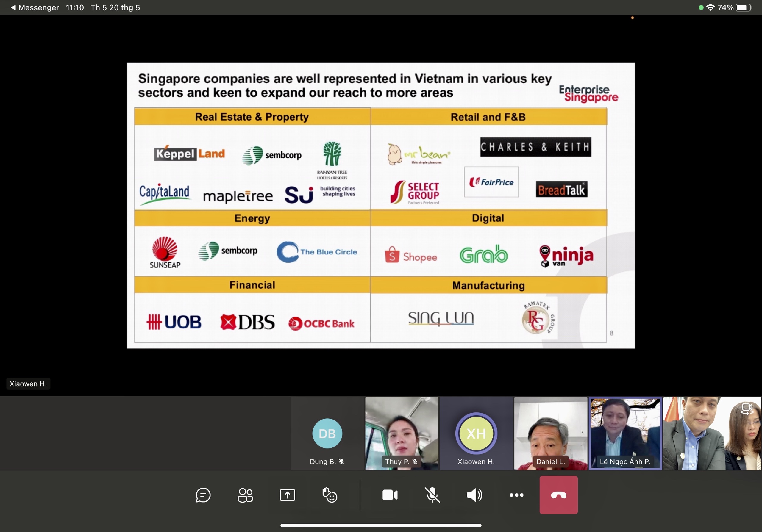
Task: Tap the Xiaowen H. presenter name label
Action: (x=28, y=384)
